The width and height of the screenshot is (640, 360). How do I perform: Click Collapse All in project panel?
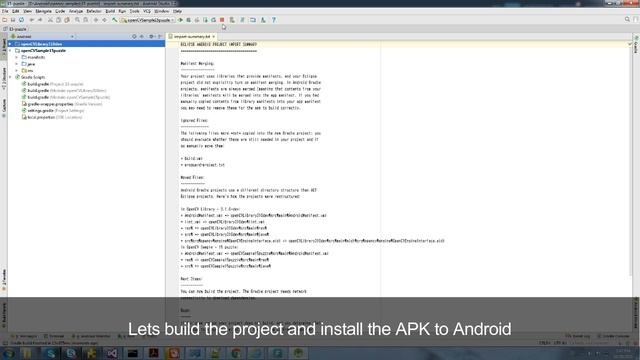(x=142, y=36)
